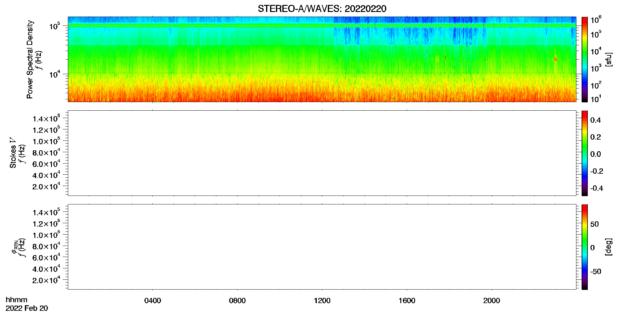The height and width of the screenshot is (332, 644).
Task: Click the STEREO-A/WAVES: 20220220 plot title
Action: point(322,9)
